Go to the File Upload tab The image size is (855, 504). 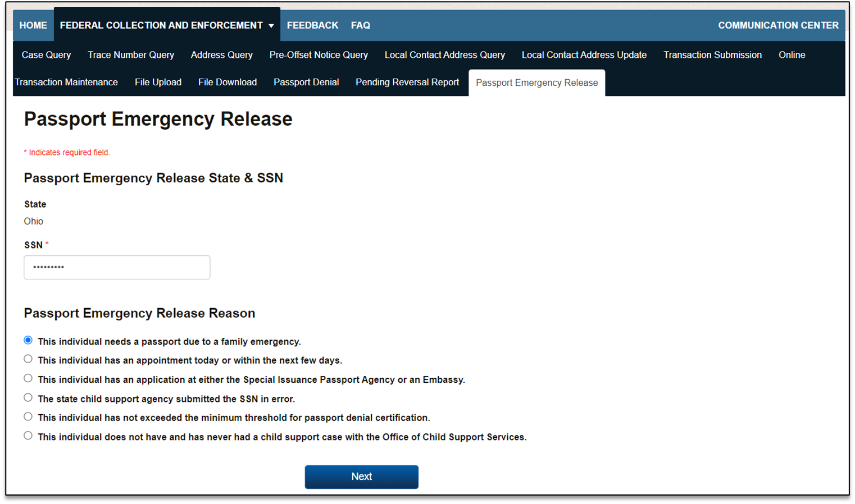point(158,82)
